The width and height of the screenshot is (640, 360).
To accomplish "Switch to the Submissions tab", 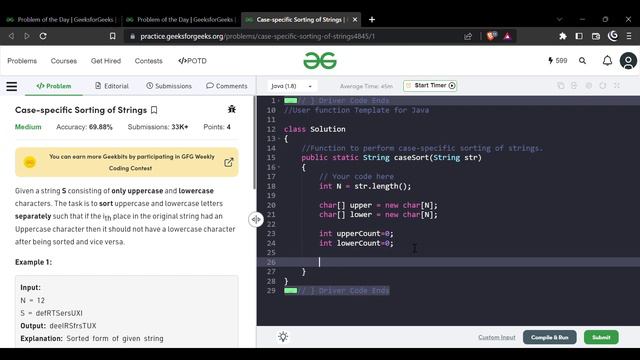I will coord(169,86).
